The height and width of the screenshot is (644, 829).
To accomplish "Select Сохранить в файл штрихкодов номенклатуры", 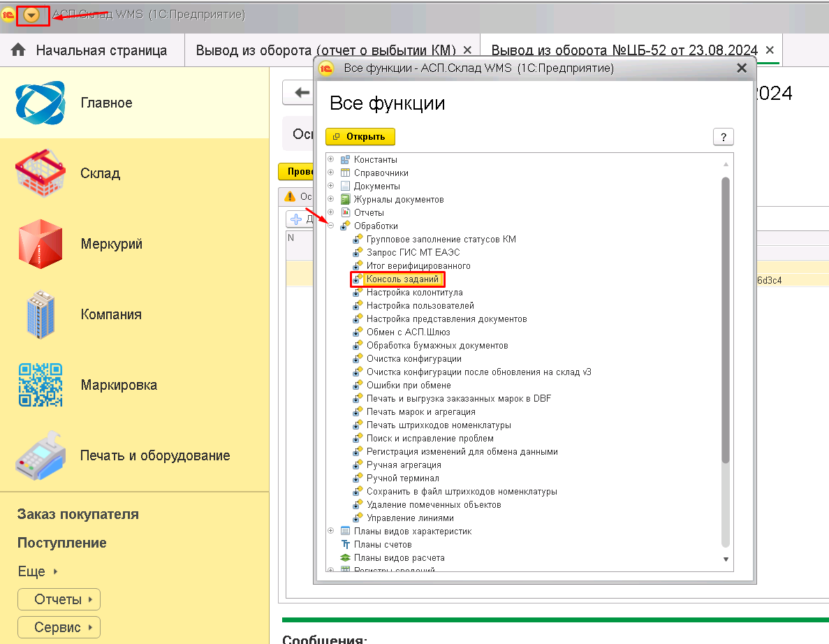I will 462,491.
